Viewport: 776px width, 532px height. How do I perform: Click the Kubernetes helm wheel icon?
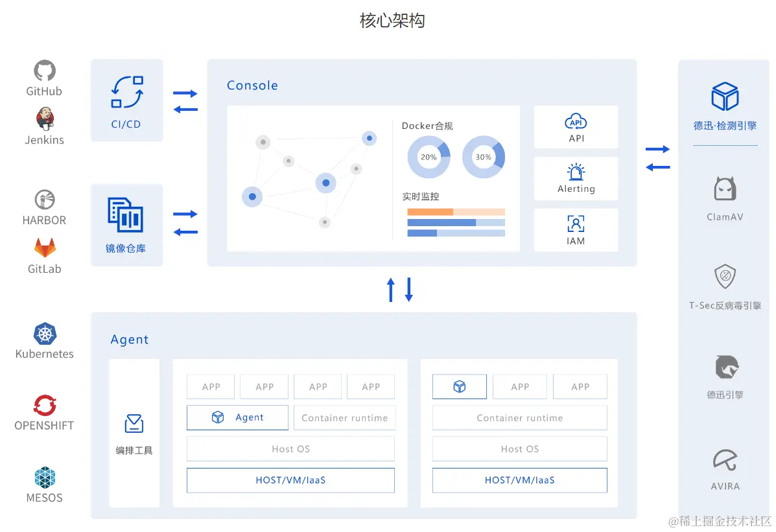[45, 334]
